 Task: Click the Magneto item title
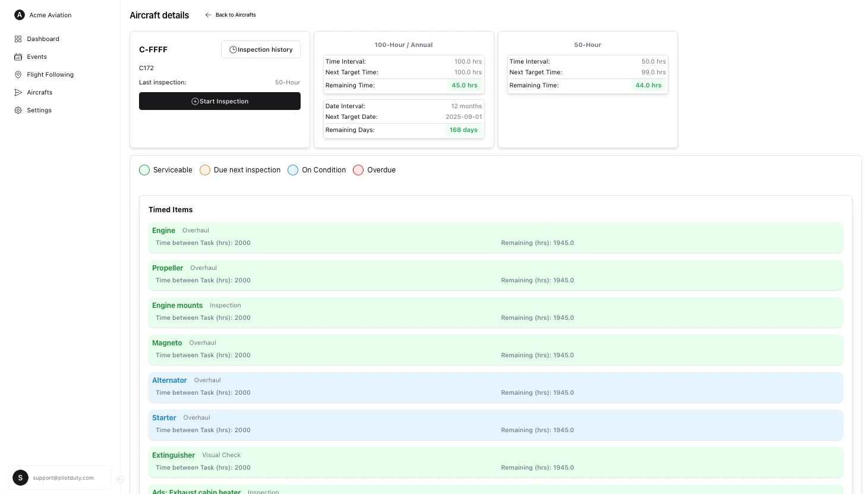(167, 343)
